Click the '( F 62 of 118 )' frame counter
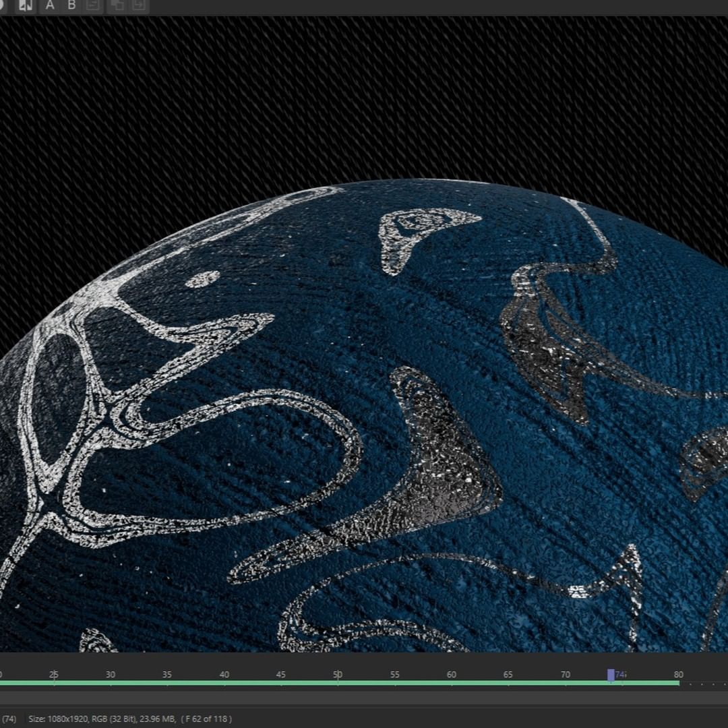 tap(206, 719)
